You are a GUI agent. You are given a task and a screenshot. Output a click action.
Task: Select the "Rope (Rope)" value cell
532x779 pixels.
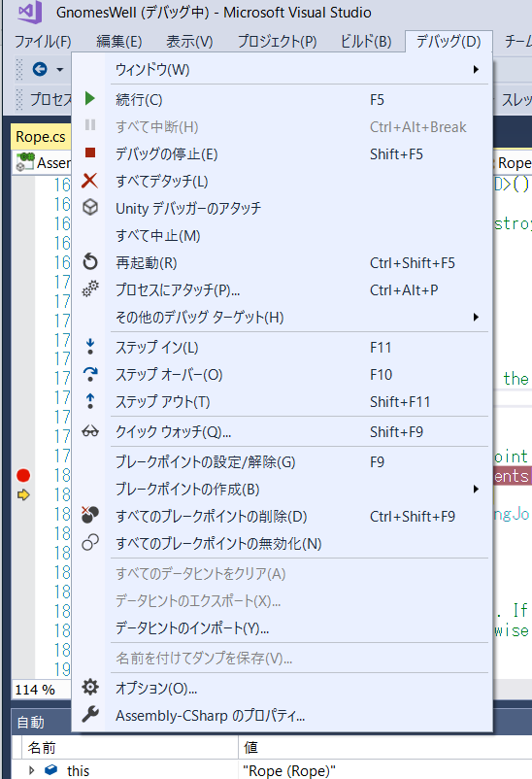pos(385,770)
